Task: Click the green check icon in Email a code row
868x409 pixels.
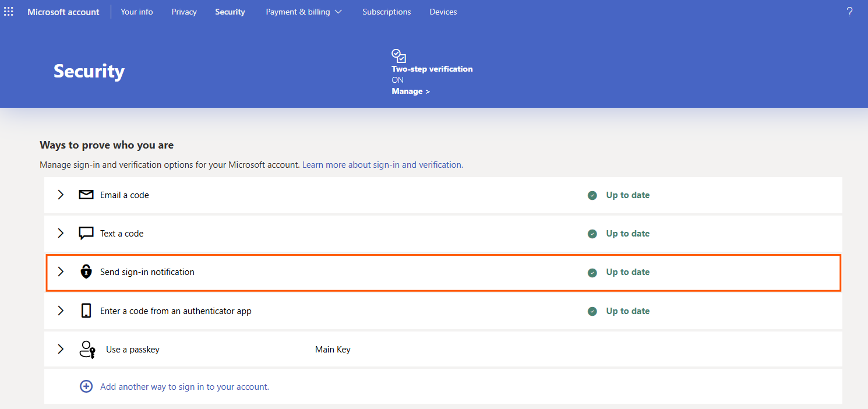Action: click(x=592, y=195)
